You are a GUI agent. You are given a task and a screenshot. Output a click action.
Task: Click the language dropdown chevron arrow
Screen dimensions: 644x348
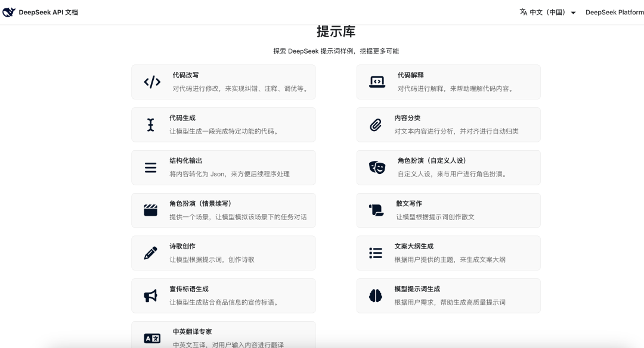coord(573,12)
